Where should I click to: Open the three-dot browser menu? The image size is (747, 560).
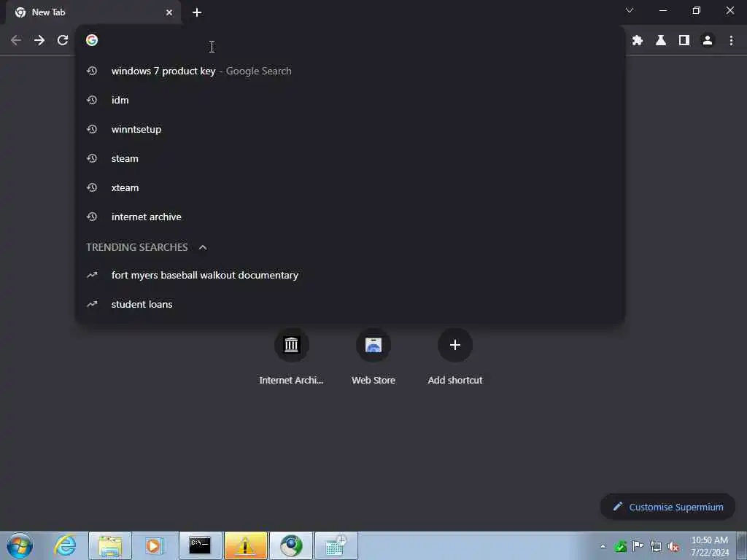pos(731,41)
